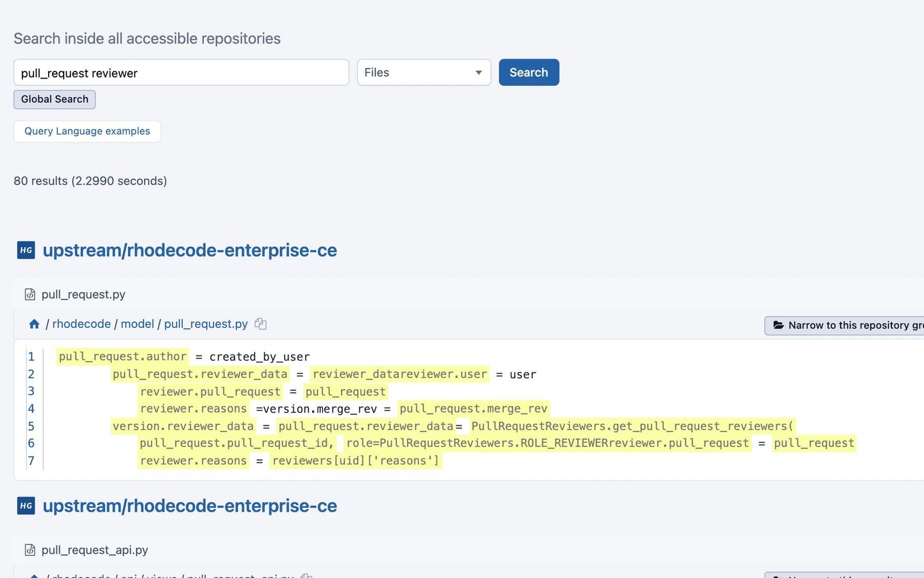924x578 pixels.
Task: Click highlighted 'pull_request.merge_rev' code match
Action: point(473,408)
